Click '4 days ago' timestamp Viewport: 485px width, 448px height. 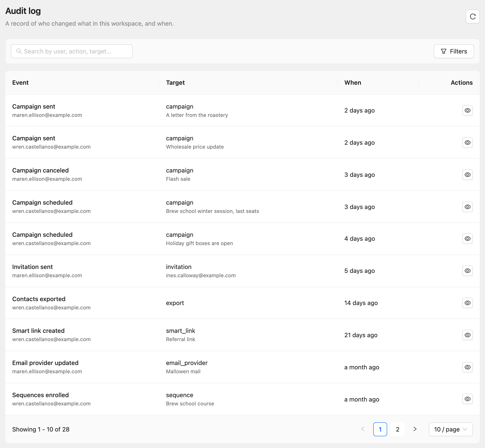(359, 239)
